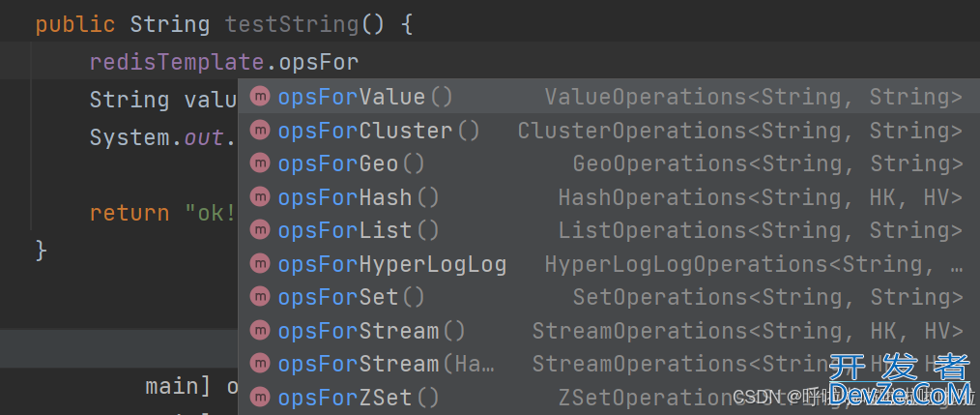
Task: Click the method icon beside opsForZSet
Action: click(x=259, y=397)
